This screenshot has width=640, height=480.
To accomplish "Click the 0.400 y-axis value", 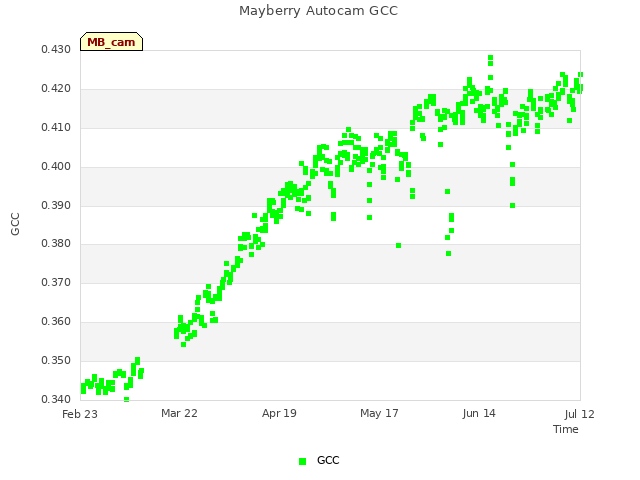I will click(x=56, y=167).
